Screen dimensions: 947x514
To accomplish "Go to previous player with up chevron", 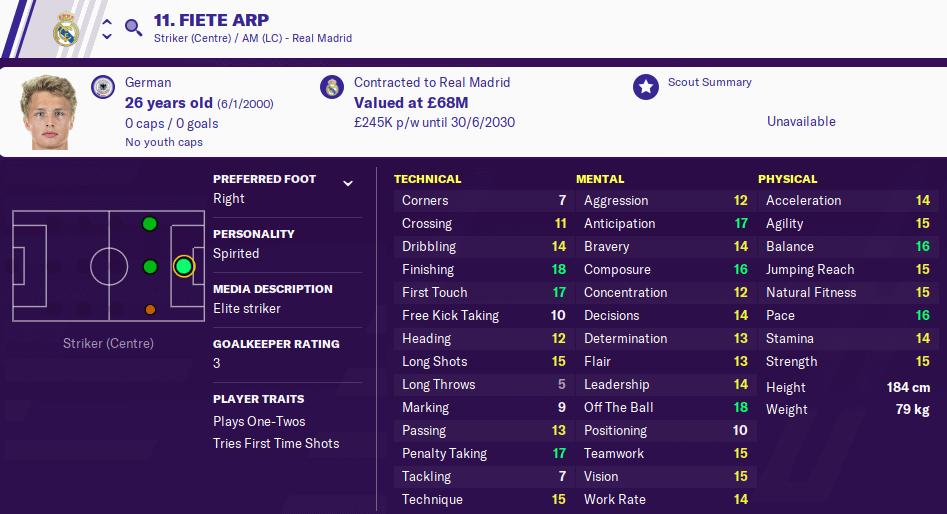I will [107, 22].
